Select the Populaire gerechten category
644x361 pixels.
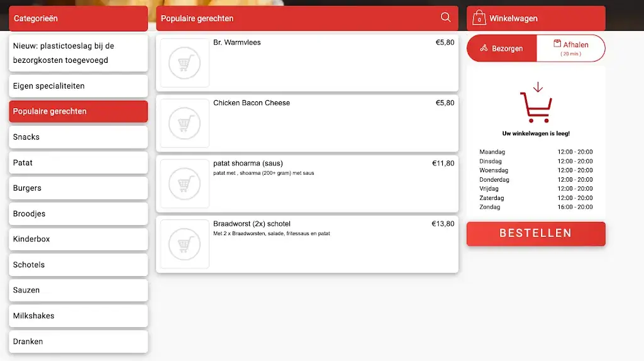[x=78, y=111]
